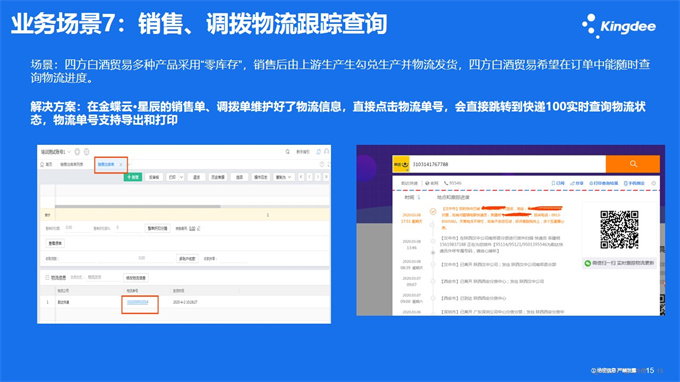The width and height of the screenshot is (680, 382).
Task: Click the search magnifier in the ERP header
Action: [287, 152]
